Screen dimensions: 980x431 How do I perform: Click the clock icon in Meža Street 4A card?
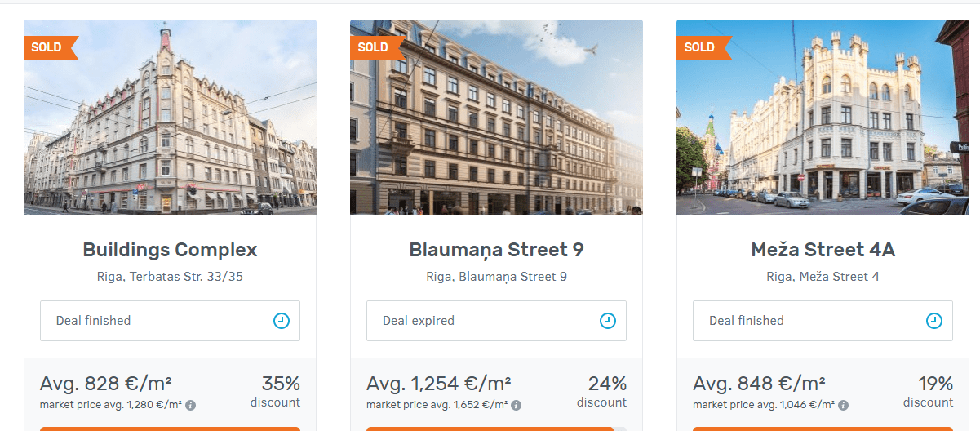tap(933, 321)
